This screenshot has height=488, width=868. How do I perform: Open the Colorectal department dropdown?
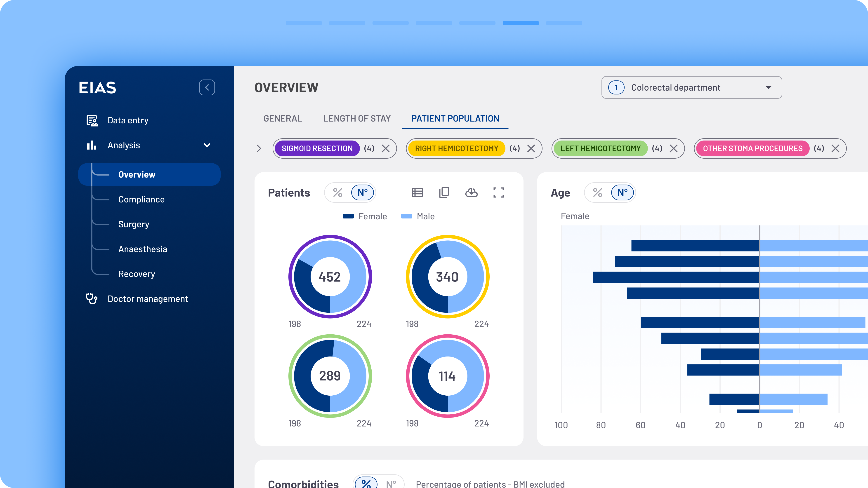[692, 88]
